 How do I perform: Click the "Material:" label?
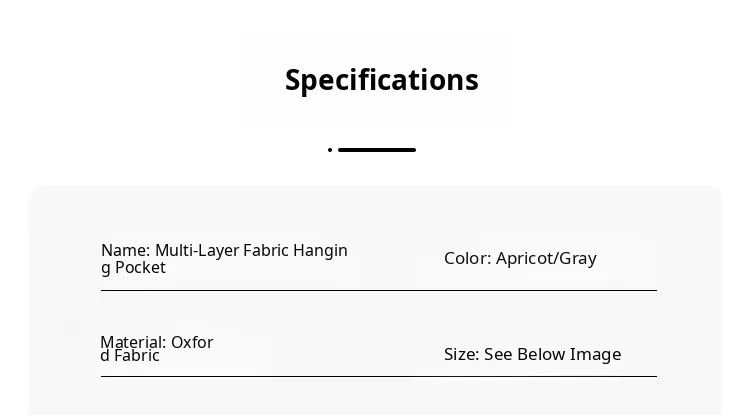tap(133, 343)
